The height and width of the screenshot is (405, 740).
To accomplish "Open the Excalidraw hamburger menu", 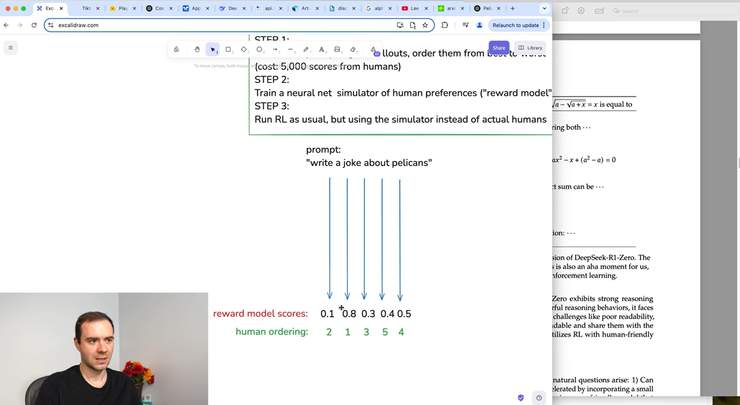I will pyautogui.click(x=11, y=47).
